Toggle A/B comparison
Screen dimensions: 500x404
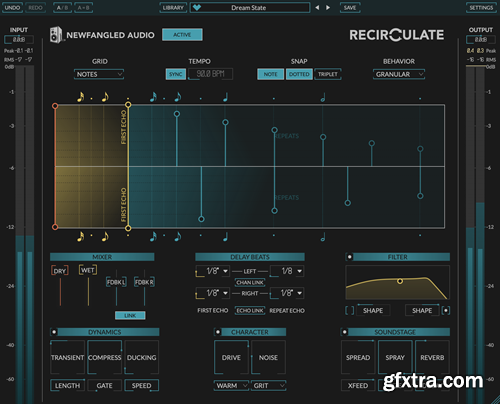pyautogui.click(x=62, y=7)
